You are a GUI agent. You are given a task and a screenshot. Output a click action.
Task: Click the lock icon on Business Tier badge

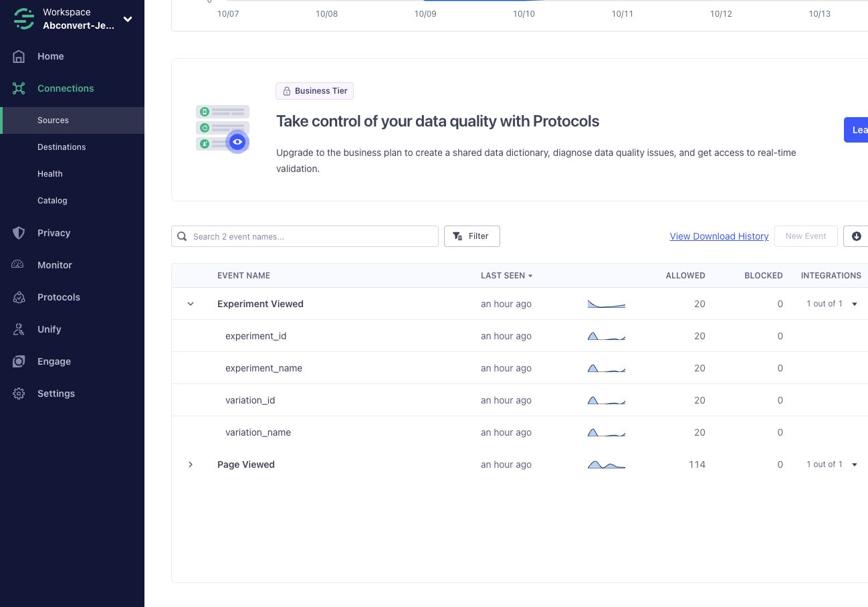[287, 91]
